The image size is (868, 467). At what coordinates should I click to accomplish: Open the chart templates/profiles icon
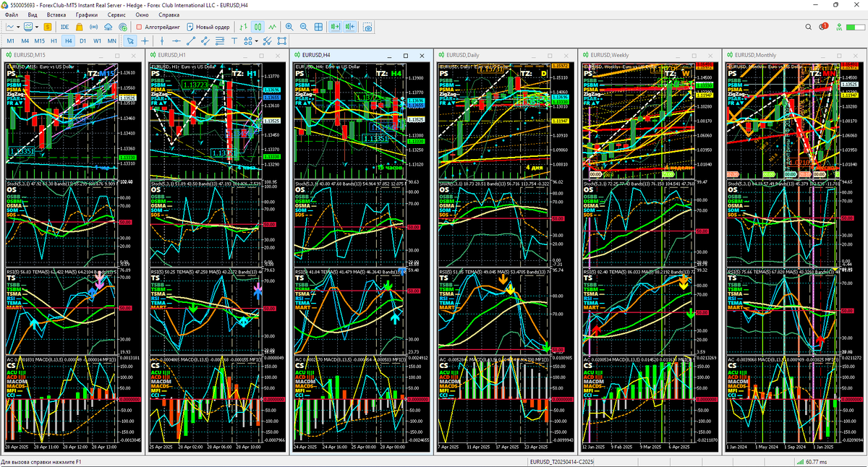click(x=27, y=27)
